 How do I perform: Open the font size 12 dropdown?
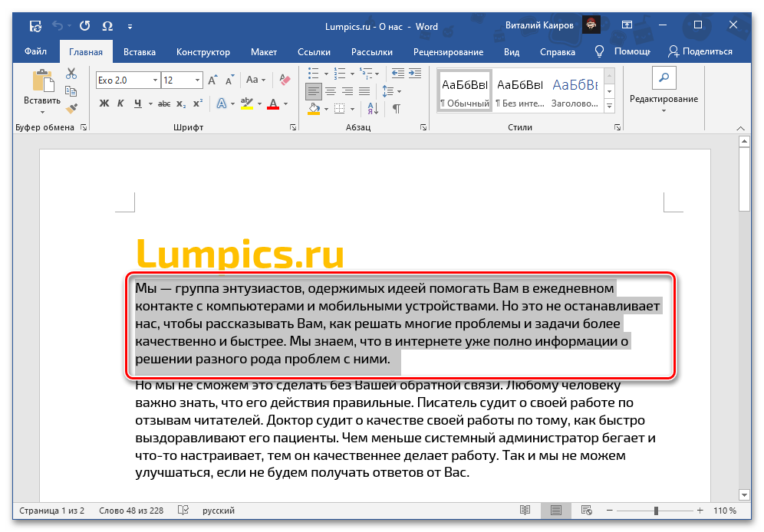(x=197, y=80)
